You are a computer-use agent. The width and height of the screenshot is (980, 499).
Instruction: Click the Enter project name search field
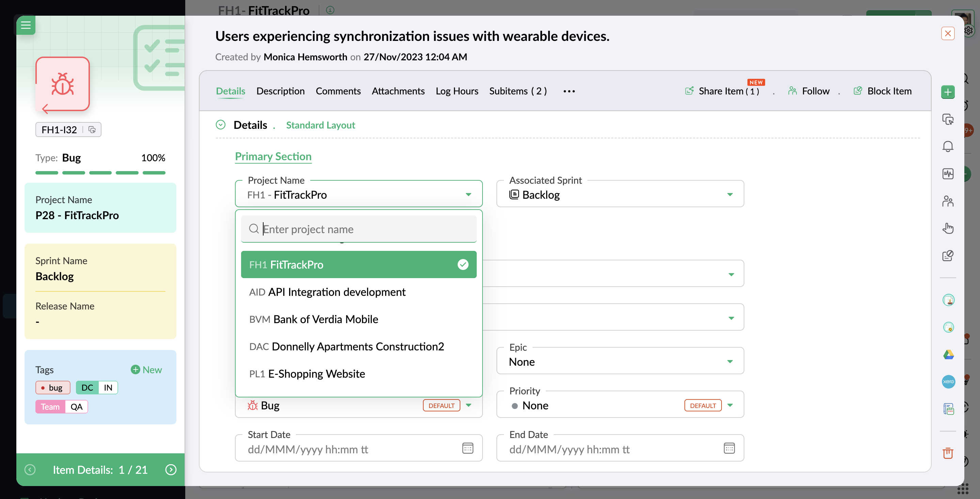(x=358, y=229)
